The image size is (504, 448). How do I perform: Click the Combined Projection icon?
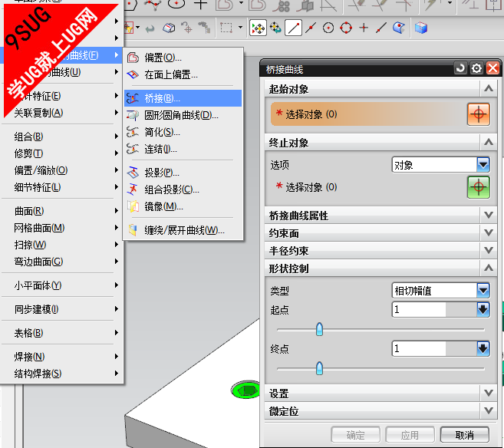click(x=133, y=189)
